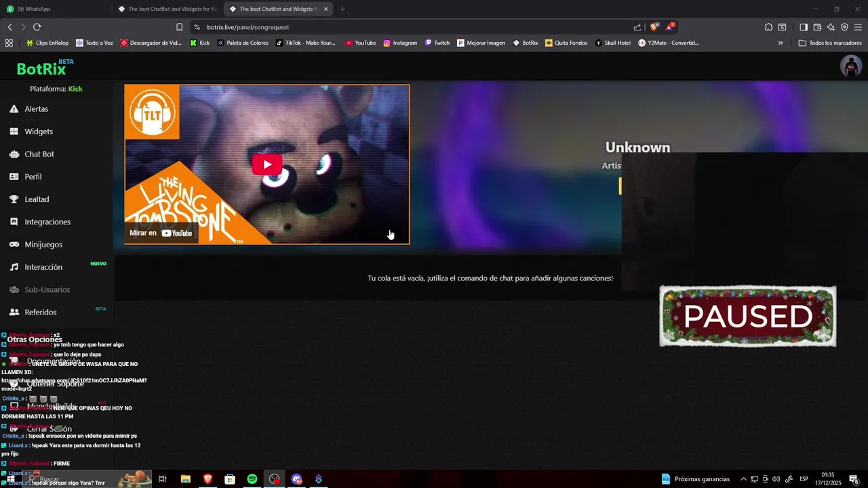Open the Texto a Voz bookmark
This screenshot has width=868, height=488.
[x=94, y=43]
